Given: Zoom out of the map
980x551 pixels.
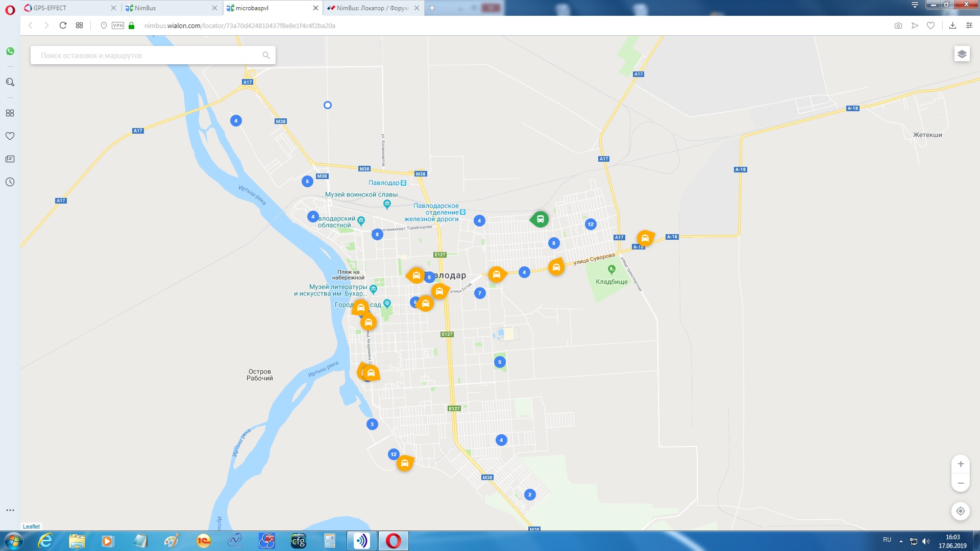Looking at the screenshot, I should coord(960,483).
